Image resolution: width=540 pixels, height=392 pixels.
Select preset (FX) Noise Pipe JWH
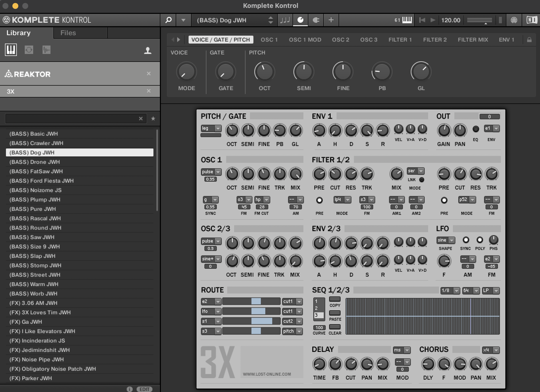point(79,359)
